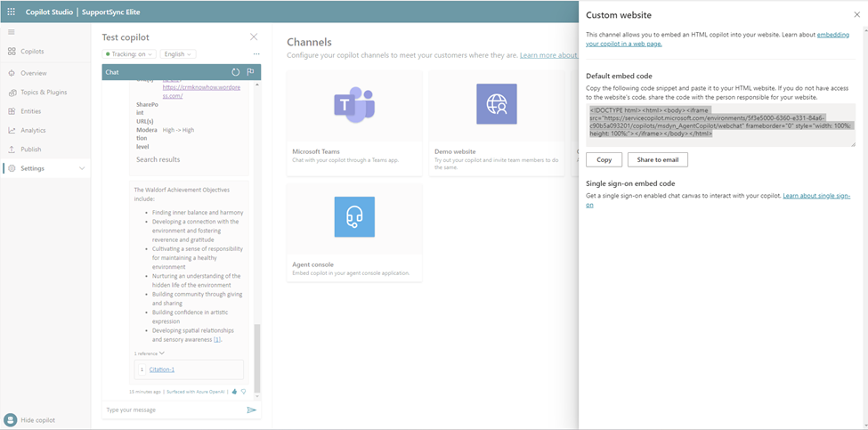This screenshot has height=430, width=868.
Task: Toggle the Tracking on dropdown
Action: (x=129, y=54)
